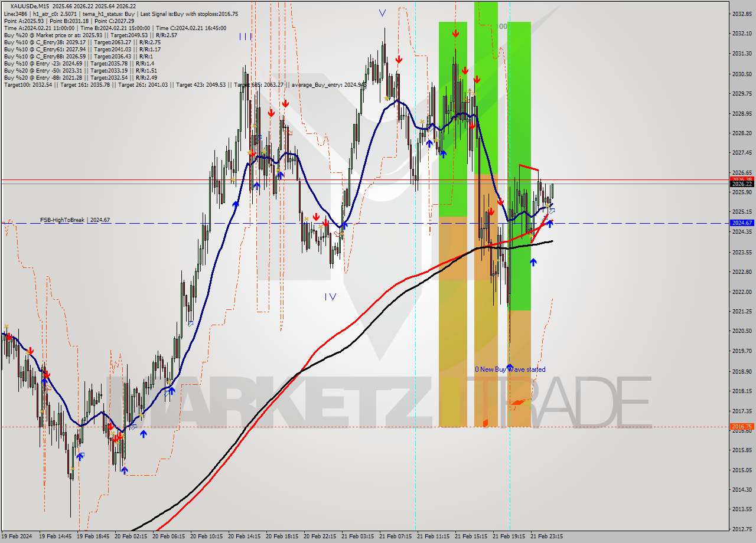The width and height of the screenshot is (756, 543).
Task: Click the green '100' target label
Action: pos(501,27)
